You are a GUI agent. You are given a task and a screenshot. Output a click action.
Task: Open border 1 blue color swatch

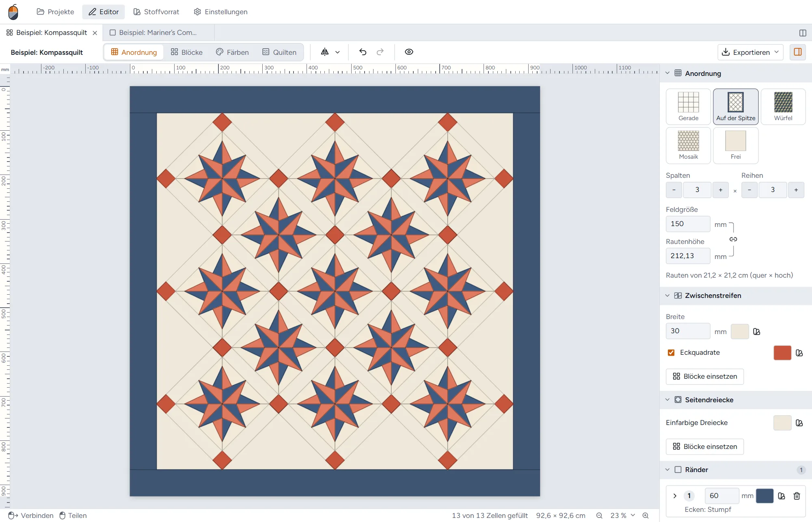(x=764, y=496)
